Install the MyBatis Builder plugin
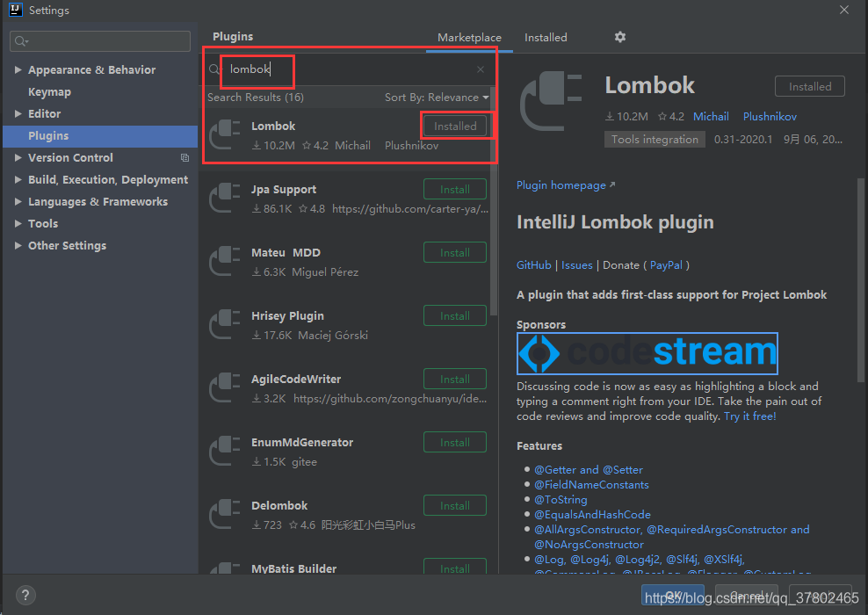868x615 pixels. click(455, 567)
